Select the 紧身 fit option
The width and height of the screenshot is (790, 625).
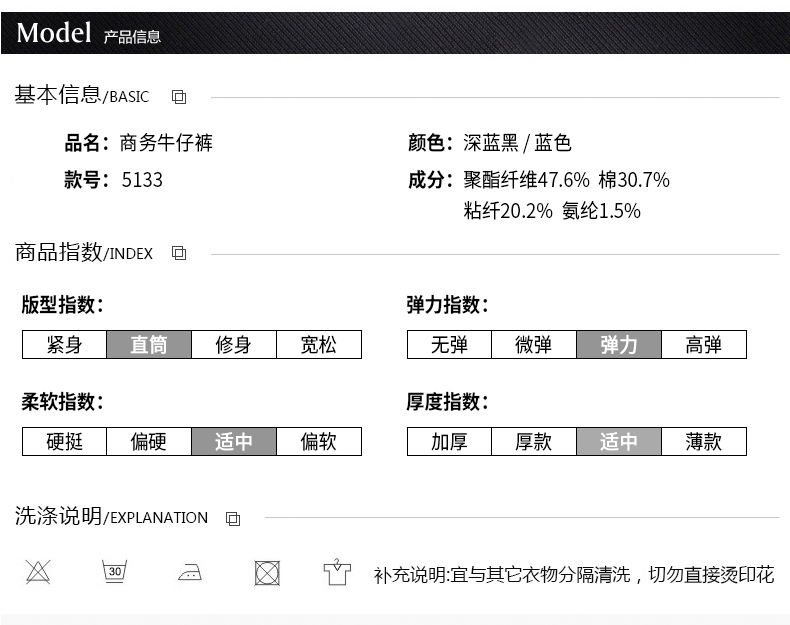[x=64, y=345]
